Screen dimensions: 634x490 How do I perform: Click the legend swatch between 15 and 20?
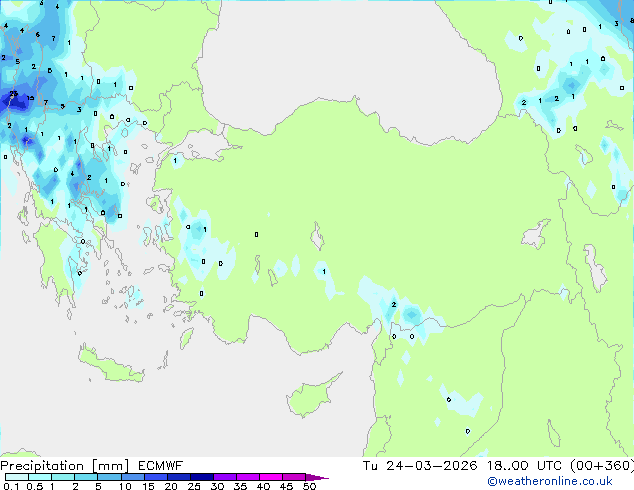click(159, 477)
